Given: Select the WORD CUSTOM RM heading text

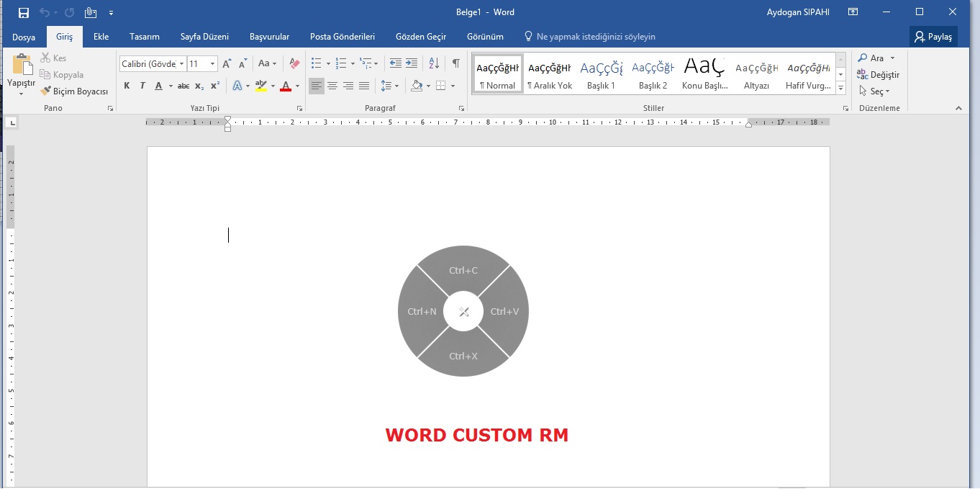Looking at the screenshot, I should 476,435.
